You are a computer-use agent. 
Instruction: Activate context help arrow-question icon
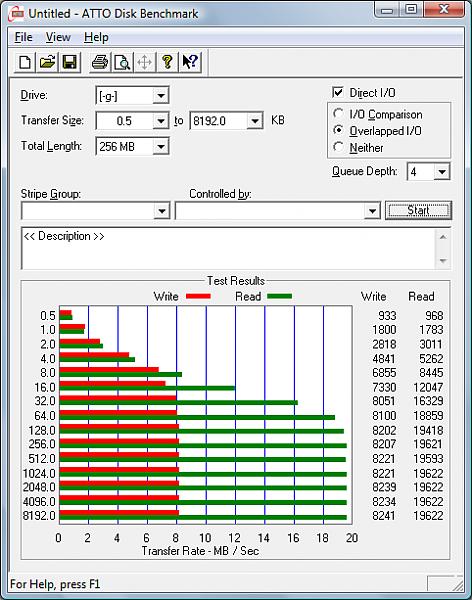click(190, 62)
